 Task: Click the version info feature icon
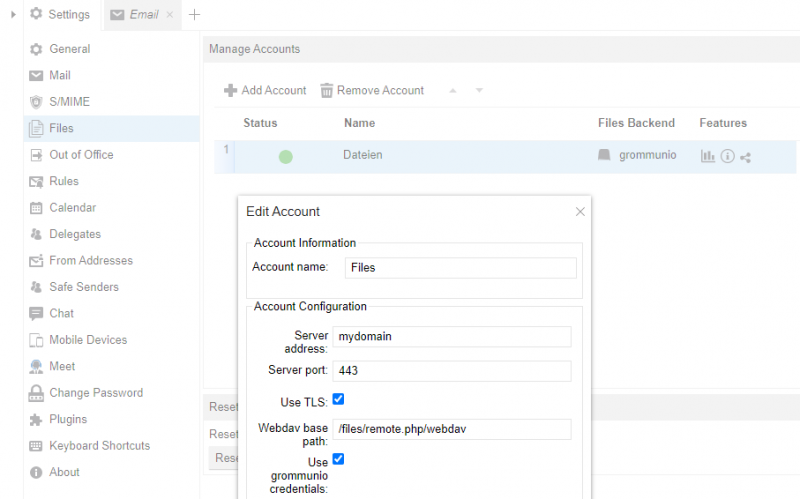(x=727, y=156)
